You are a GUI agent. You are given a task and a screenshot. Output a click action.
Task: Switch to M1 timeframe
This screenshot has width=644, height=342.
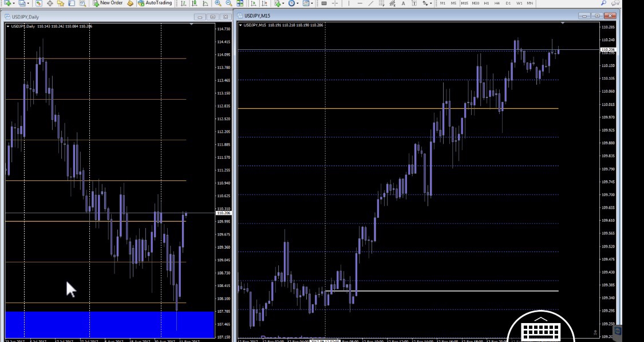[442, 3]
